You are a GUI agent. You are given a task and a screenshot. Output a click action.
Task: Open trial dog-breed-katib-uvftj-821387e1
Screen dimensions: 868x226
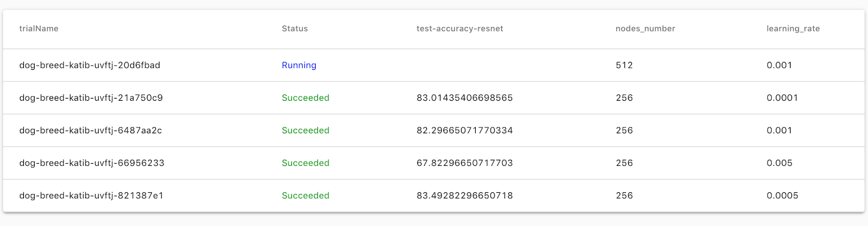click(91, 195)
